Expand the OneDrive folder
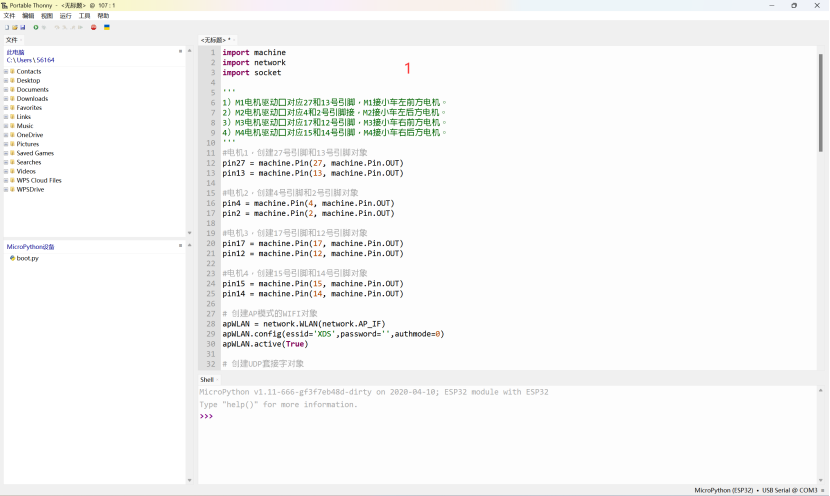830x496 pixels. point(6,135)
